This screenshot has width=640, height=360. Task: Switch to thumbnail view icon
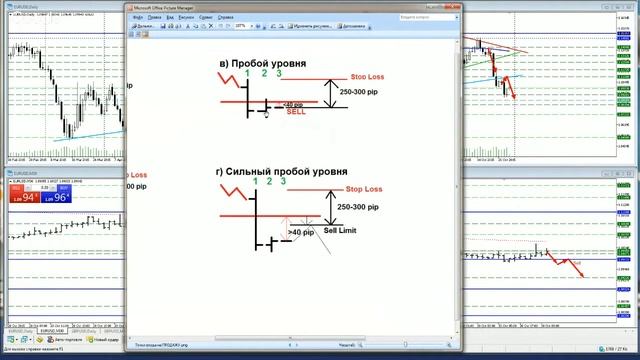pos(131,35)
